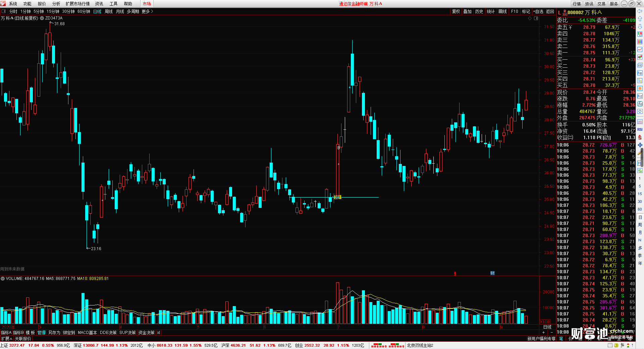Click the 新用户福利专享 link
The image size is (644, 349).
[541, 339]
